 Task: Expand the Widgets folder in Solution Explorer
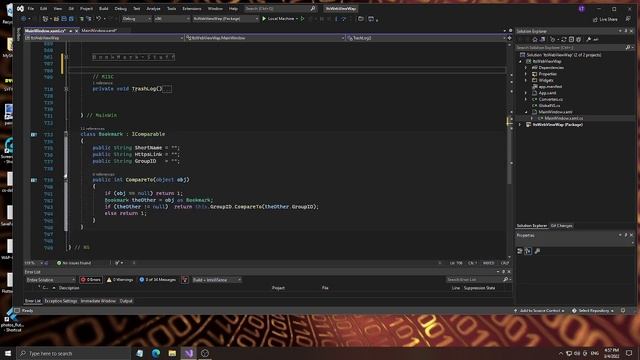(x=526, y=80)
